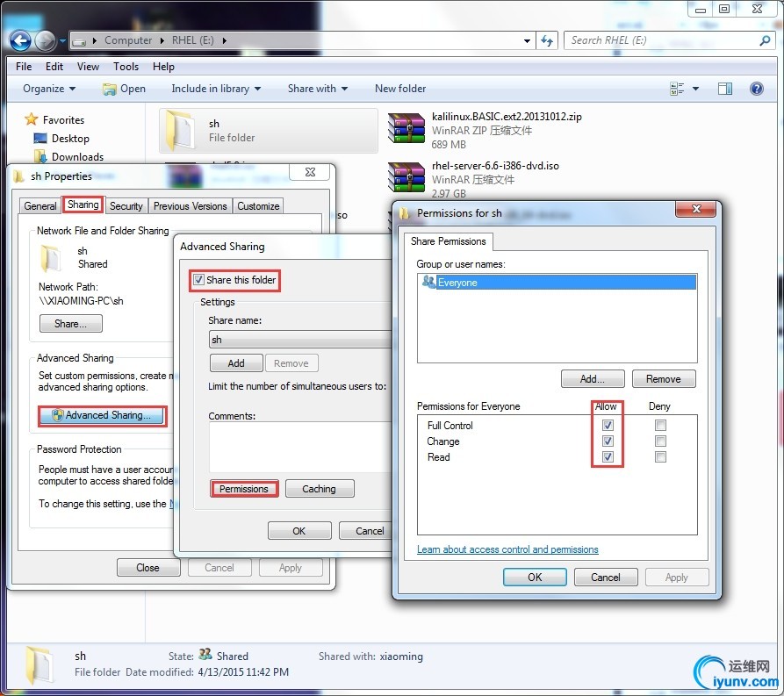Toggle the Share this folder checkbox
The width and height of the screenshot is (784, 696).
pos(199,279)
